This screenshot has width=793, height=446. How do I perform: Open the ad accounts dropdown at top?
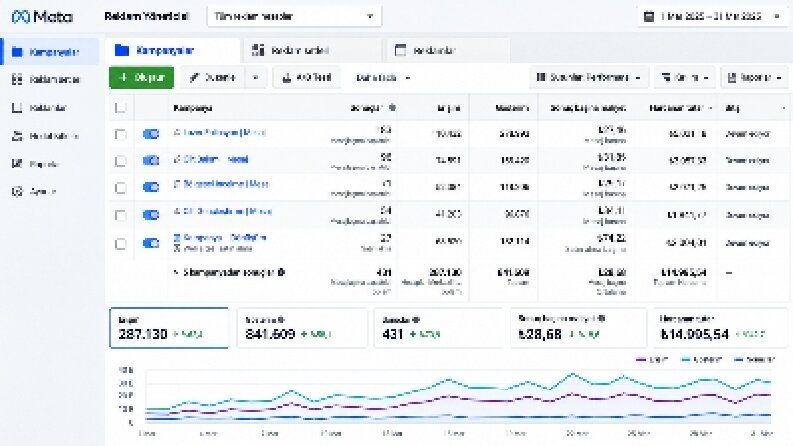[x=294, y=17]
